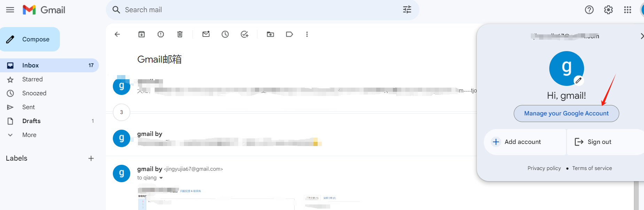Click the vertical scrollbar of the message pane
Image resolution: width=644 pixels, height=210 pixels.
tap(636, 195)
